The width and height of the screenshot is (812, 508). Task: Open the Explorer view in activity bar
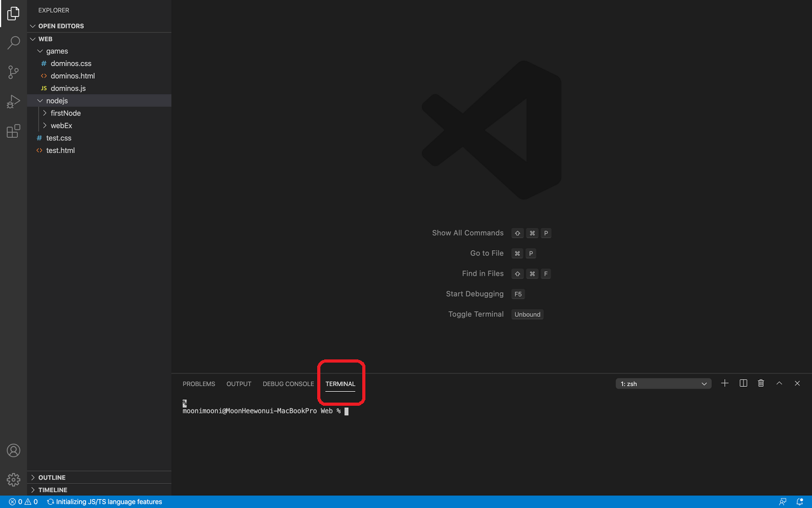(x=13, y=13)
